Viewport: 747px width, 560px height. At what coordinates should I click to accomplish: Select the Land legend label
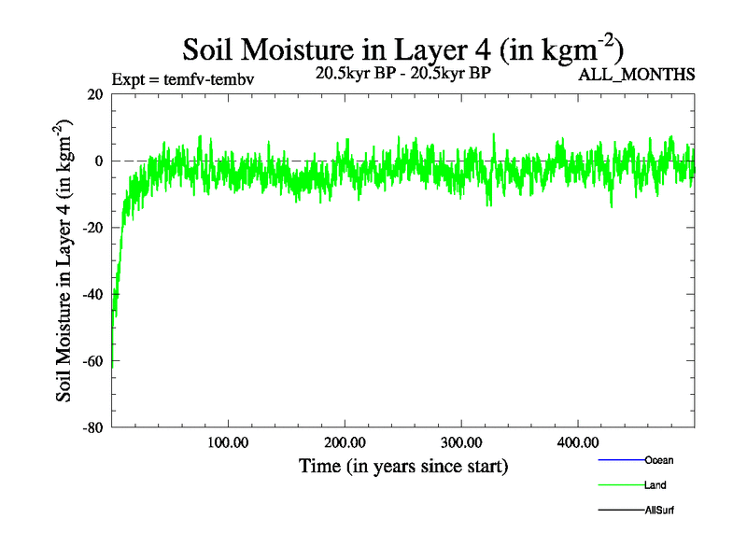coord(655,485)
